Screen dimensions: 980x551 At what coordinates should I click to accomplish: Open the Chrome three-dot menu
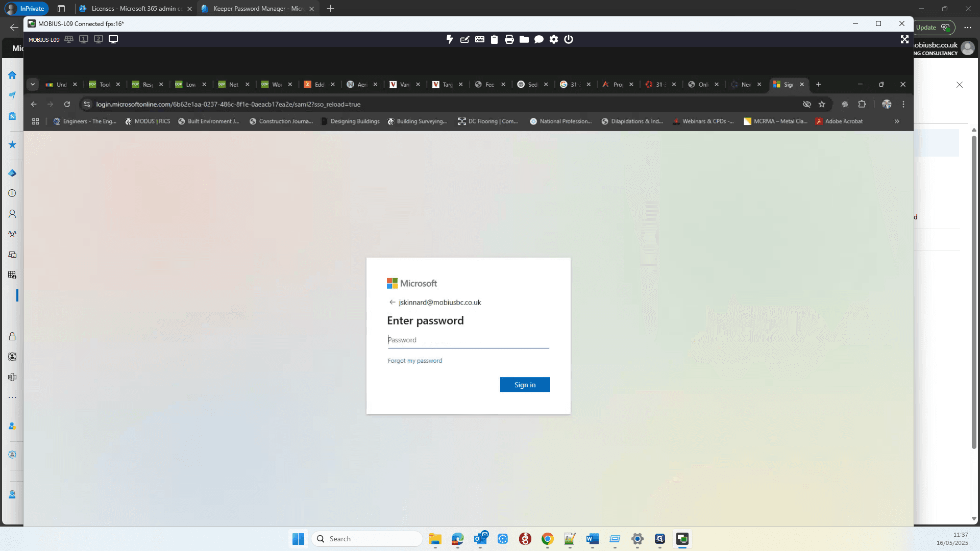(903, 104)
